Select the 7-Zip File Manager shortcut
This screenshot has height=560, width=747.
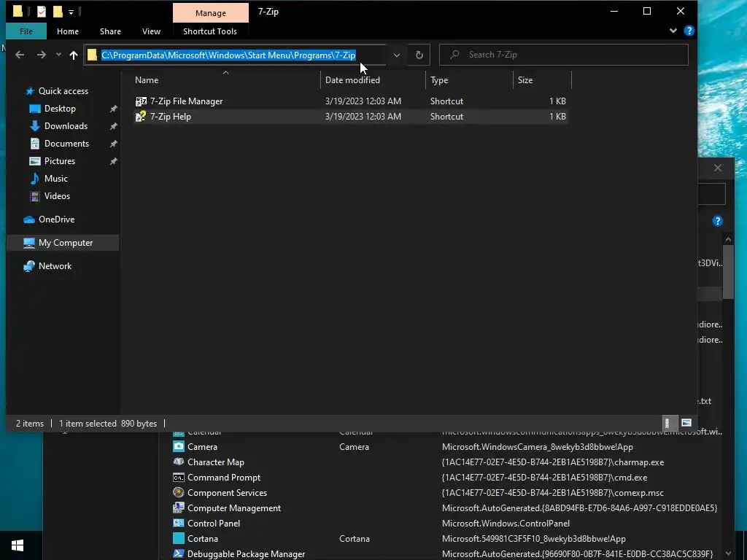point(350,101)
